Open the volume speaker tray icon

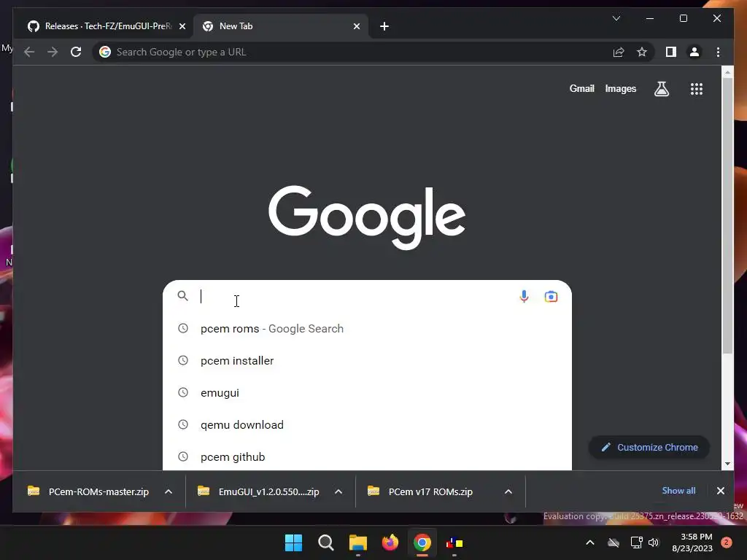point(654,542)
